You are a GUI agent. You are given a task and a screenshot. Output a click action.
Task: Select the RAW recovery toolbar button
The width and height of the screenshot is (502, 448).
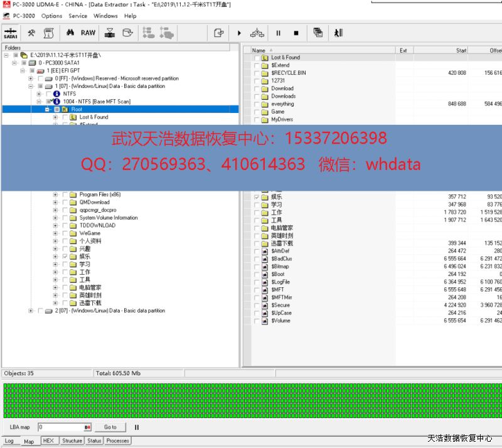coord(88,33)
